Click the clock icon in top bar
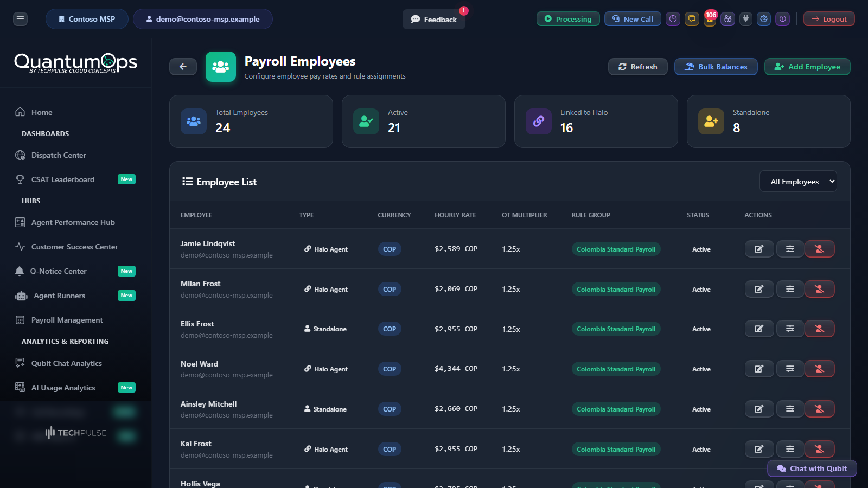The image size is (868, 488). tap(673, 19)
